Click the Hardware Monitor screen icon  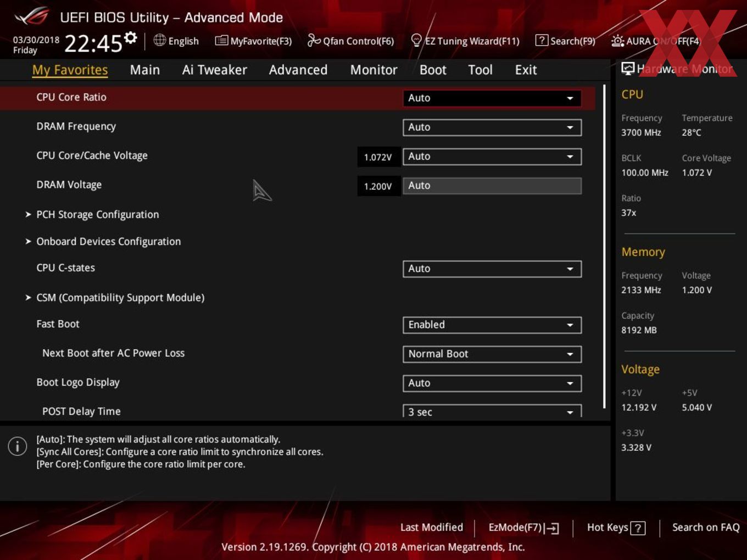628,69
